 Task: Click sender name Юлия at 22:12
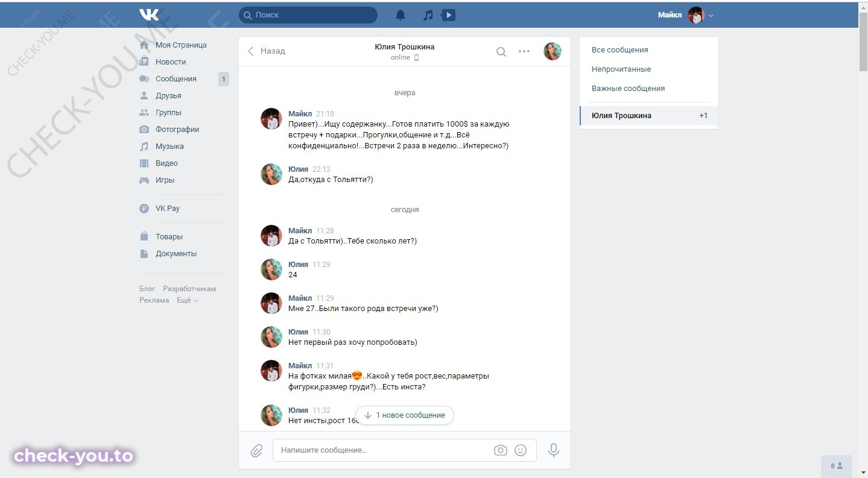pyautogui.click(x=298, y=169)
